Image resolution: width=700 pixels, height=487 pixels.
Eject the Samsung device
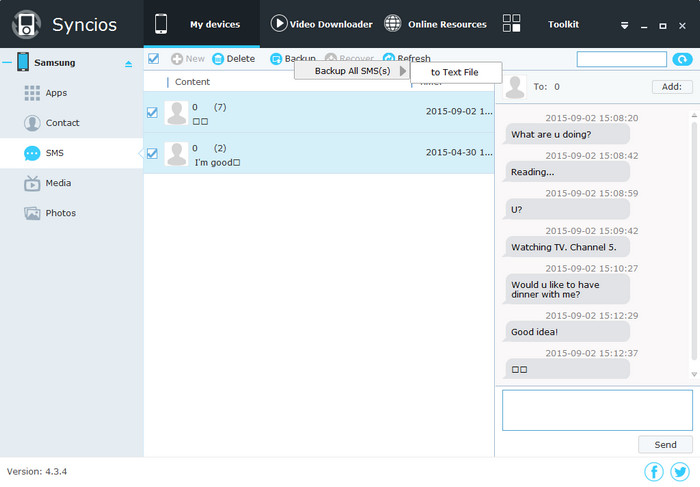coord(129,64)
